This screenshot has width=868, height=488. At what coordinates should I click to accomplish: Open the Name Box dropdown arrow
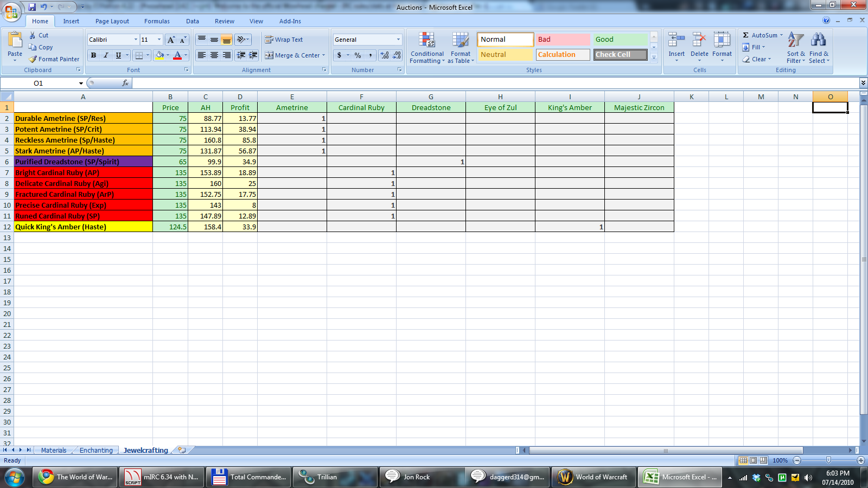pyautogui.click(x=81, y=84)
